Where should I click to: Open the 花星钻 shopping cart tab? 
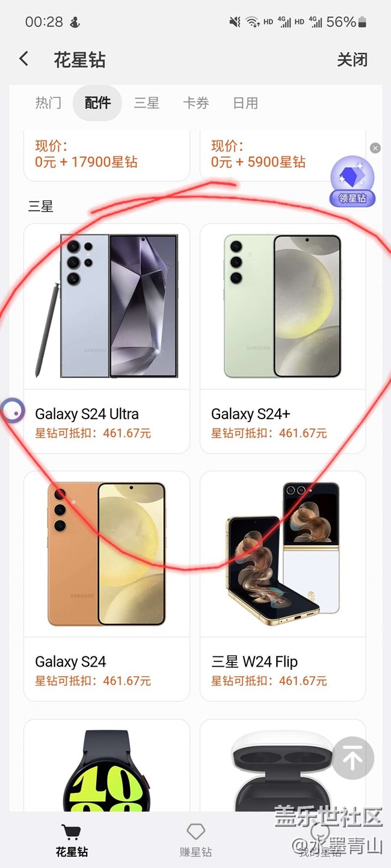(72, 840)
